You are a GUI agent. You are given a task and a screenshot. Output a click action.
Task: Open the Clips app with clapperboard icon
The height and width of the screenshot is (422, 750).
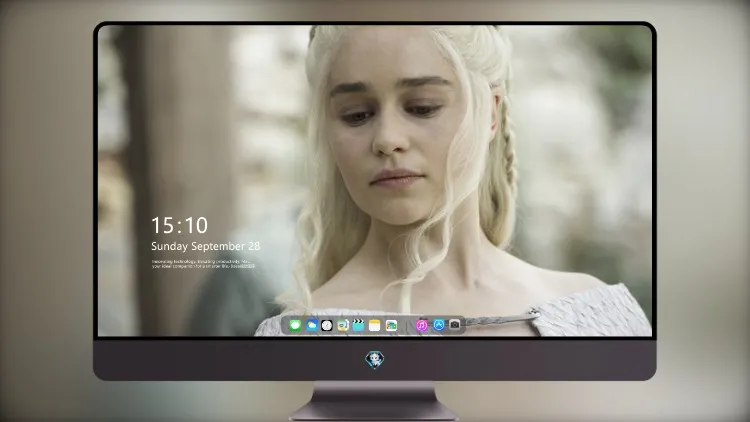pyautogui.click(x=358, y=325)
